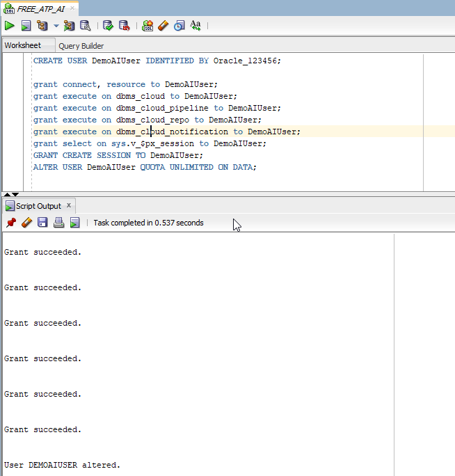Click the Run Script toolbar icon

click(x=26, y=26)
